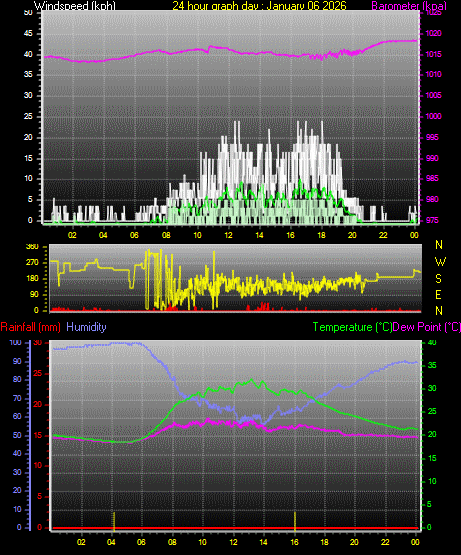This screenshot has height=555, width=461.
Task: Click the 90 wind direction axis value
Action: [34, 294]
